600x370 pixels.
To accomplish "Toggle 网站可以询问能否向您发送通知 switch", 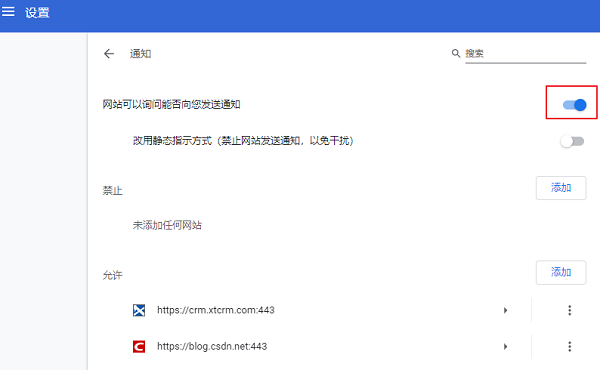I will (x=574, y=104).
